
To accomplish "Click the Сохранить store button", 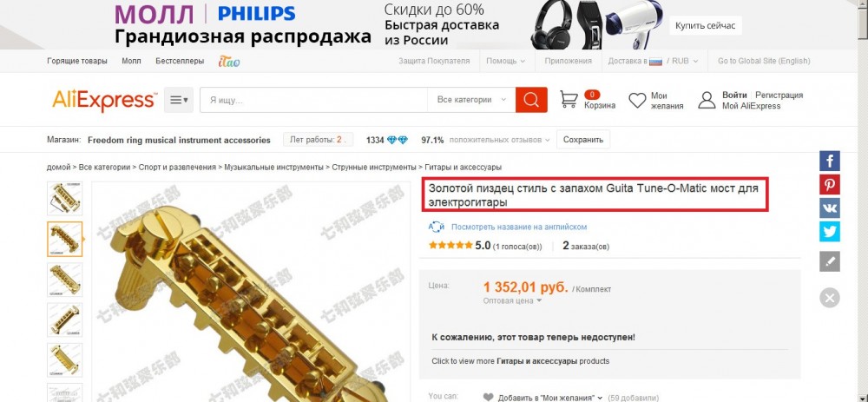I will click(x=583, y=140).
